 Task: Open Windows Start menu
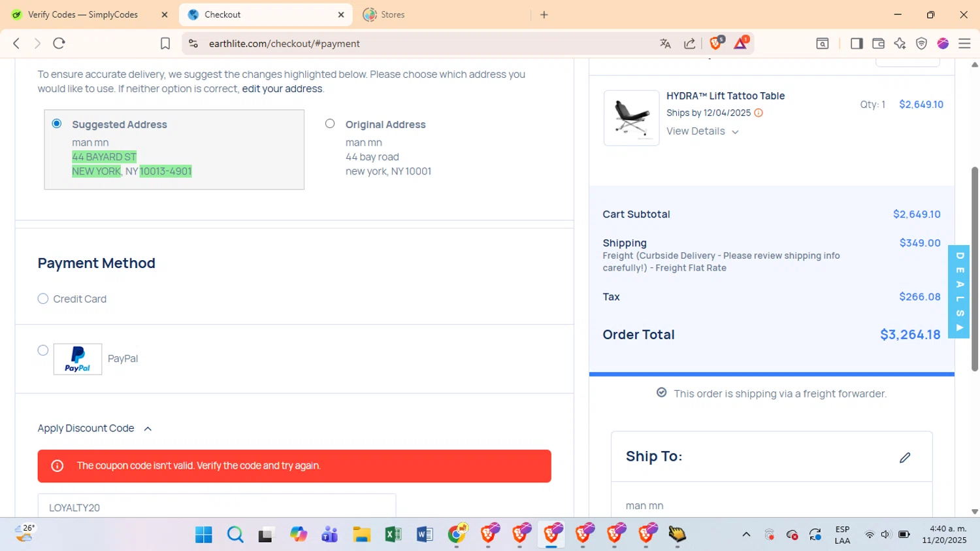[204, 535]
